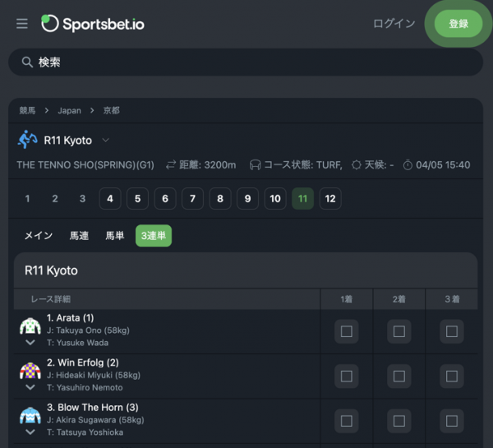
Task: Open the hamburger navigation menu
Action: tap(22, 24)
